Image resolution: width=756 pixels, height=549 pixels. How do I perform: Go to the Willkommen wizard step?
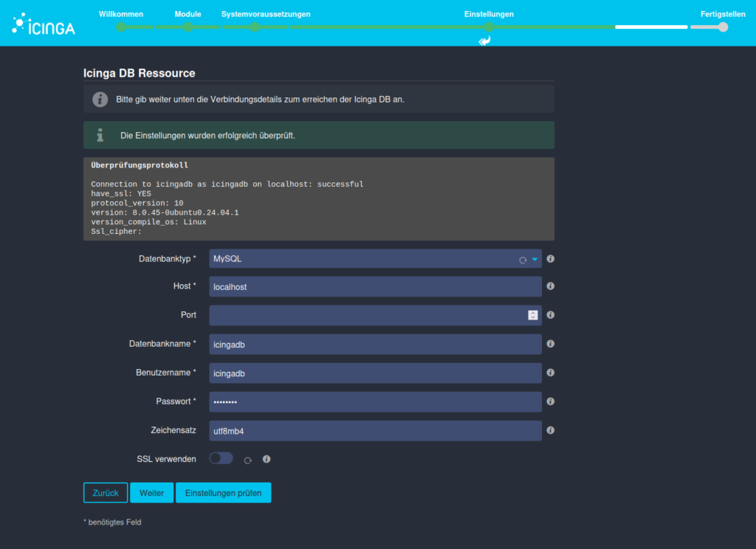click(121, 27)
